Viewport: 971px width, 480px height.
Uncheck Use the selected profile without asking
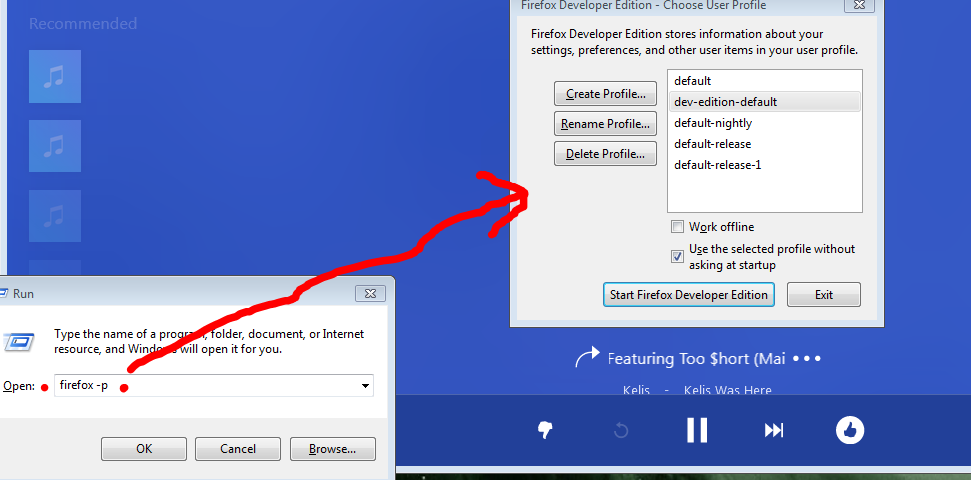pos(677,256)
